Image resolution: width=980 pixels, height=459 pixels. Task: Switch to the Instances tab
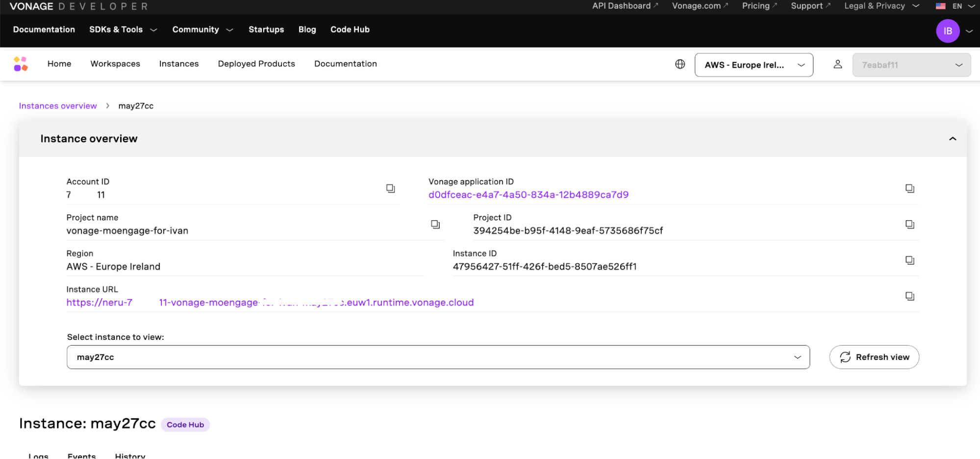[179, 64]
